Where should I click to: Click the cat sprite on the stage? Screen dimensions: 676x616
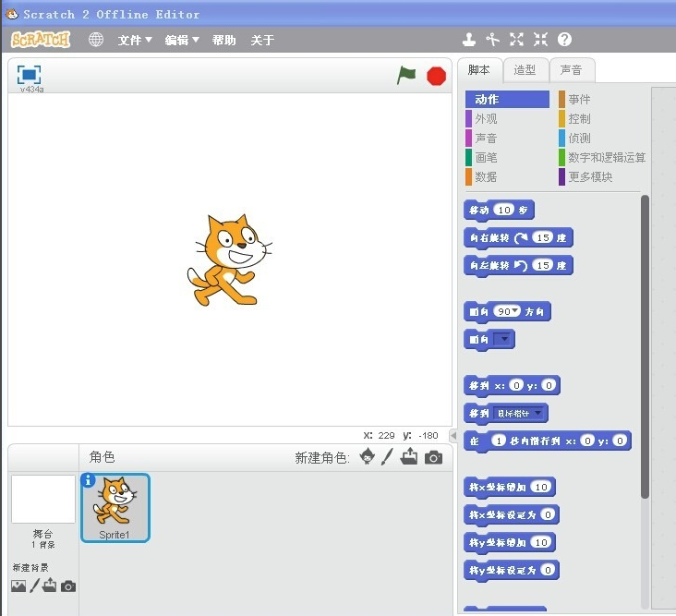[x=229, y=260]
